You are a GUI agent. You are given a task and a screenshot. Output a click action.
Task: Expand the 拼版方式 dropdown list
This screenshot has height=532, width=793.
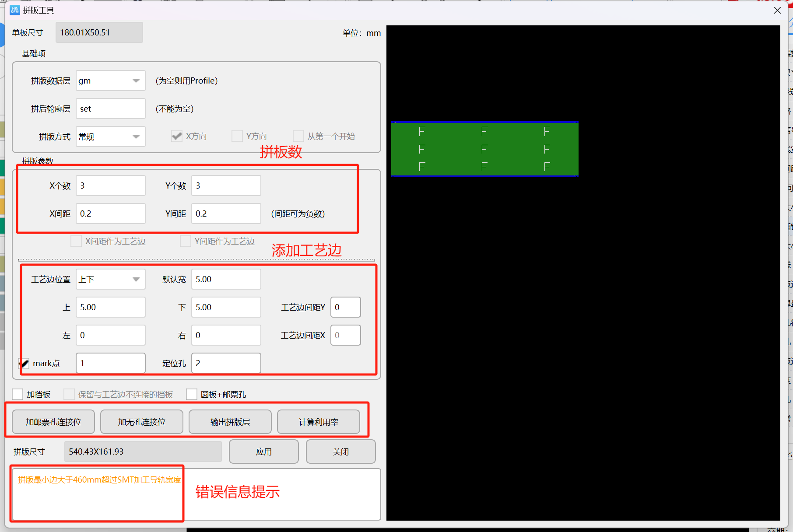click(136, 137)
